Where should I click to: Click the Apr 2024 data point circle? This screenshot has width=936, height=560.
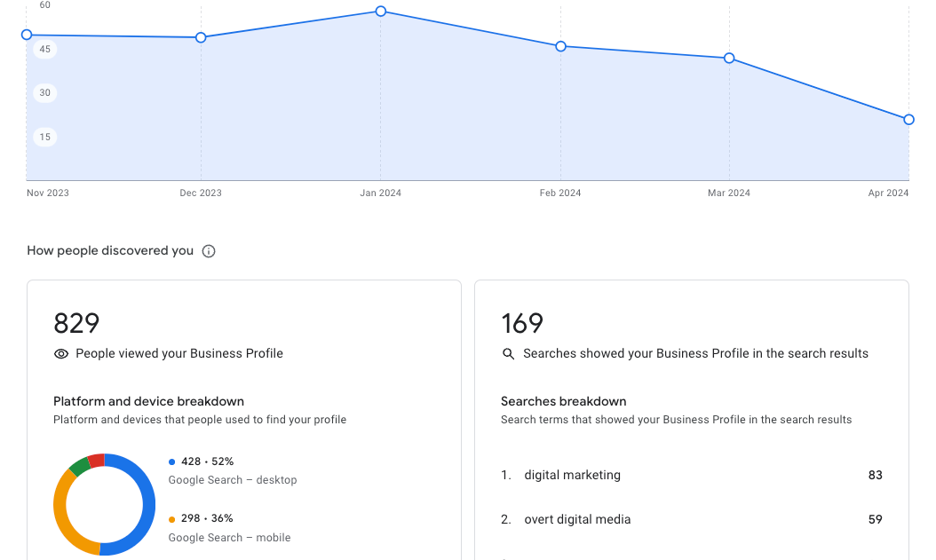(908, 120)
